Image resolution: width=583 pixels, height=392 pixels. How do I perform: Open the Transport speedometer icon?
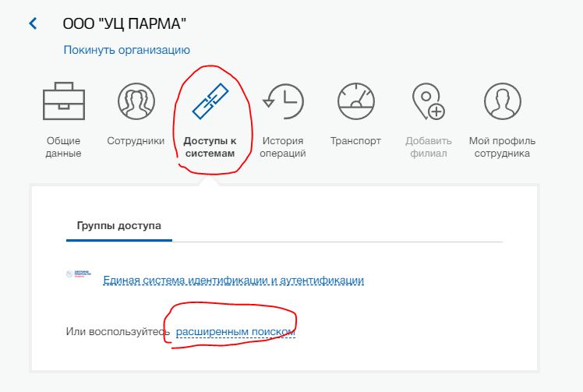pos(356,101)
